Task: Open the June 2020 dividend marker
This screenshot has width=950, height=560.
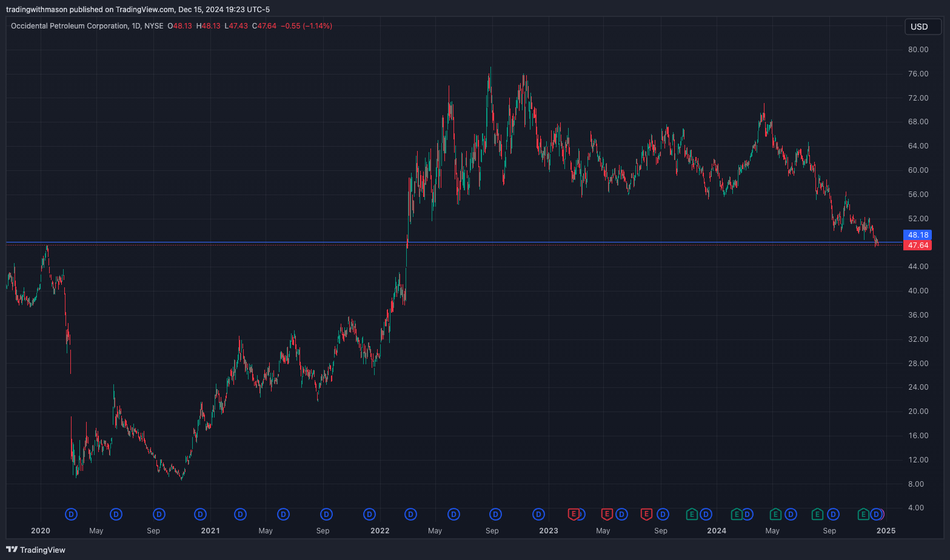Action: point(116,515)
